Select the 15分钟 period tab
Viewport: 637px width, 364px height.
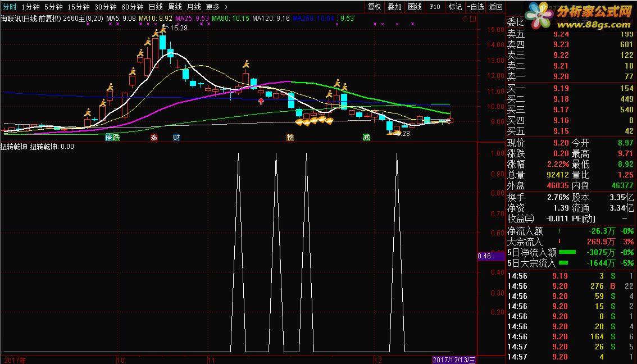79,7
